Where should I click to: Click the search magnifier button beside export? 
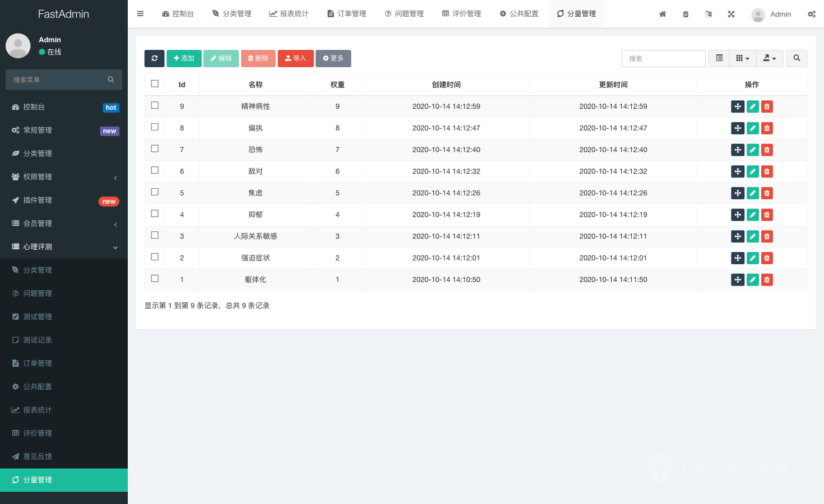coord(796,58)
